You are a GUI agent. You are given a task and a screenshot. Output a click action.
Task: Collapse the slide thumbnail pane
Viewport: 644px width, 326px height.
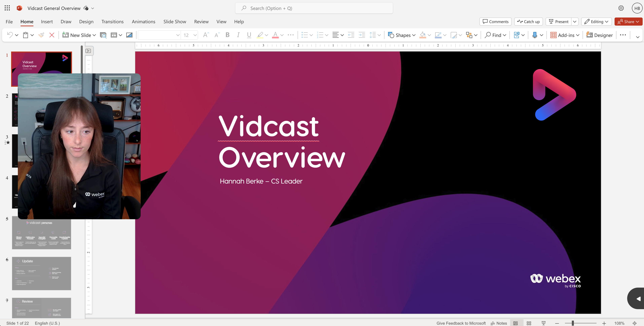88,51
